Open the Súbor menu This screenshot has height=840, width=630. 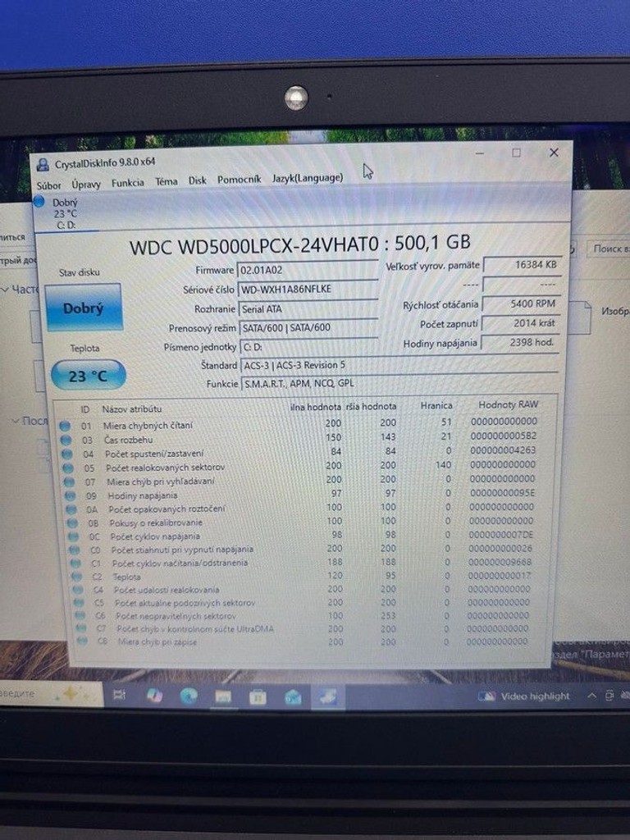pos(48,185)
